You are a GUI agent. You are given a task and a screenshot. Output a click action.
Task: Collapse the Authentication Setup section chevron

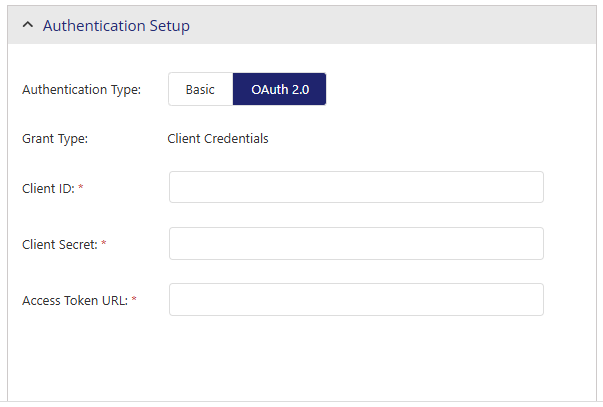pos(27,26)
